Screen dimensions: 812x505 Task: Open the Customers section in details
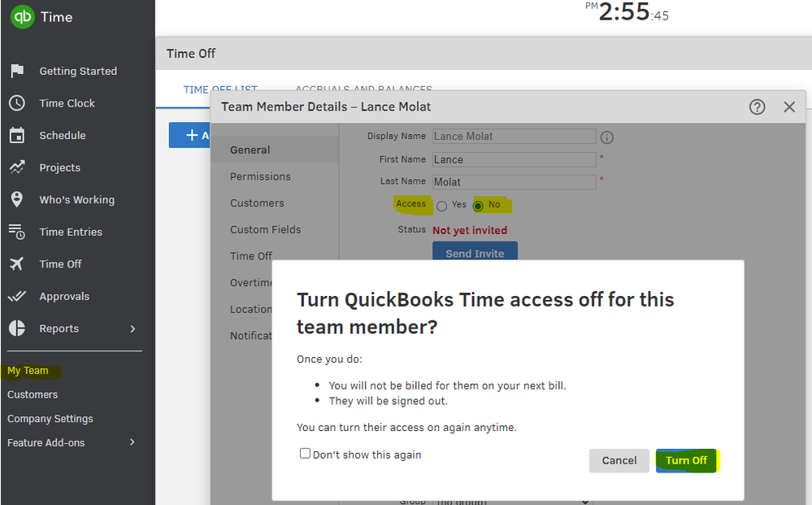[x=257, y=203]
